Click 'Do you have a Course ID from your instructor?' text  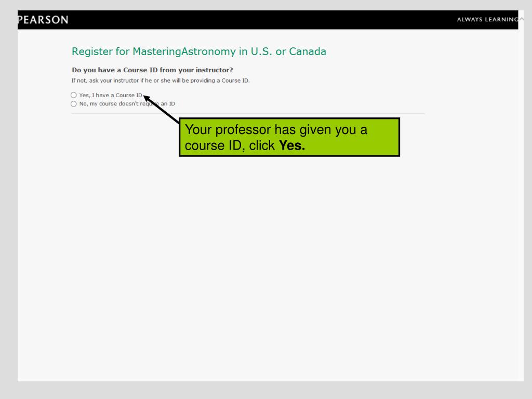tap(152, 70)
